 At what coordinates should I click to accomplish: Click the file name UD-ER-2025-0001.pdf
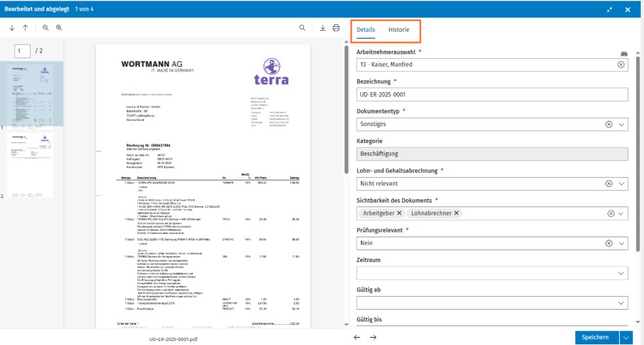tap(173, 339)
